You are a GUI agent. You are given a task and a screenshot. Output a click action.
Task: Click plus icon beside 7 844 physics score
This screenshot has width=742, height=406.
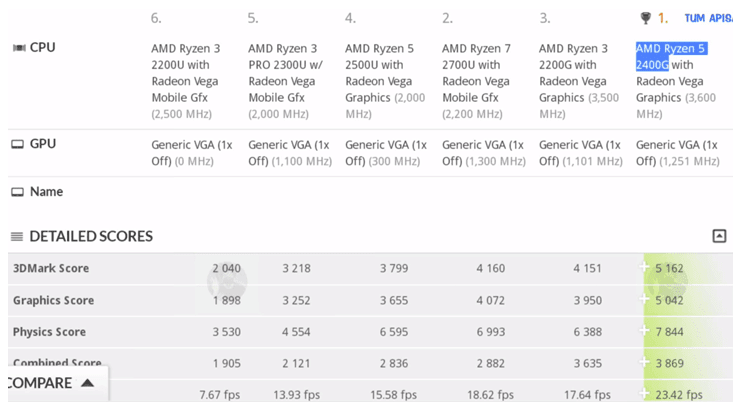645,332
